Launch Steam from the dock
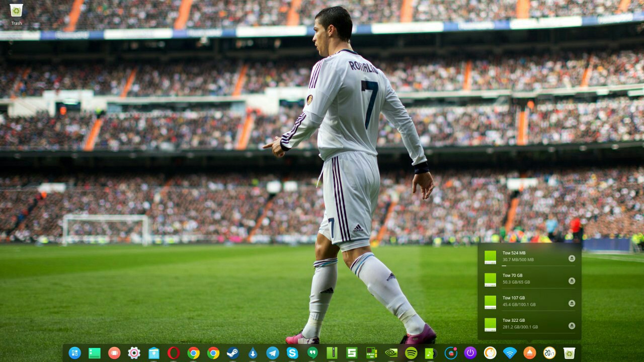 click(x=233, y=353)
